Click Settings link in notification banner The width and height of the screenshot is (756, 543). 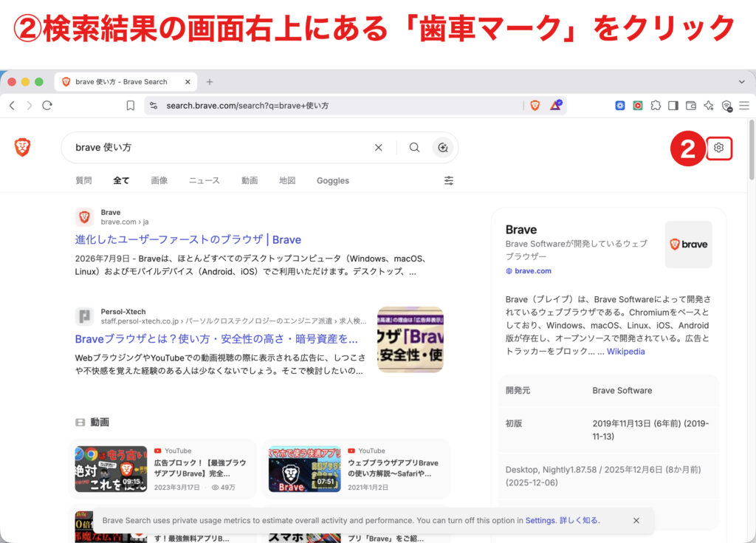click(x=540, y=520)
